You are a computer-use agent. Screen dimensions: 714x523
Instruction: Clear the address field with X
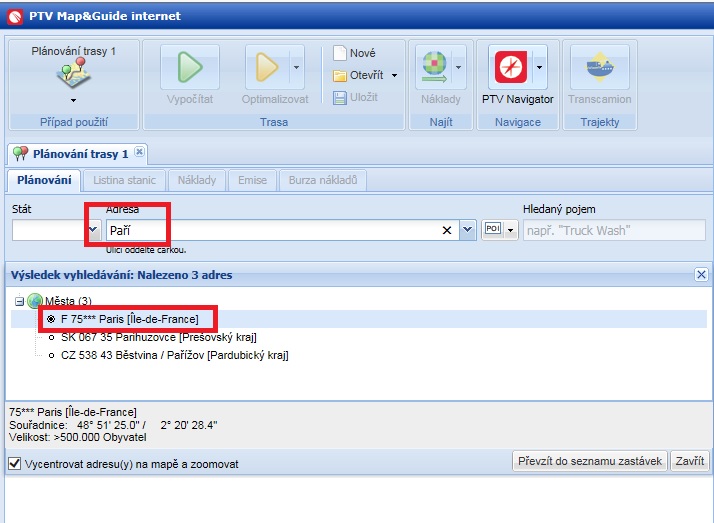pyautogui.click(x=447, y=230)
